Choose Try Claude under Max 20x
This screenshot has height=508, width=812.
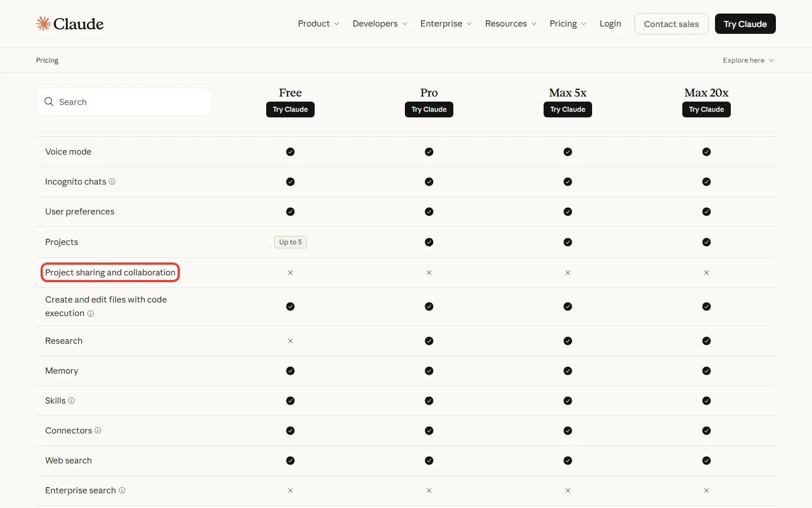coord(707,110)
